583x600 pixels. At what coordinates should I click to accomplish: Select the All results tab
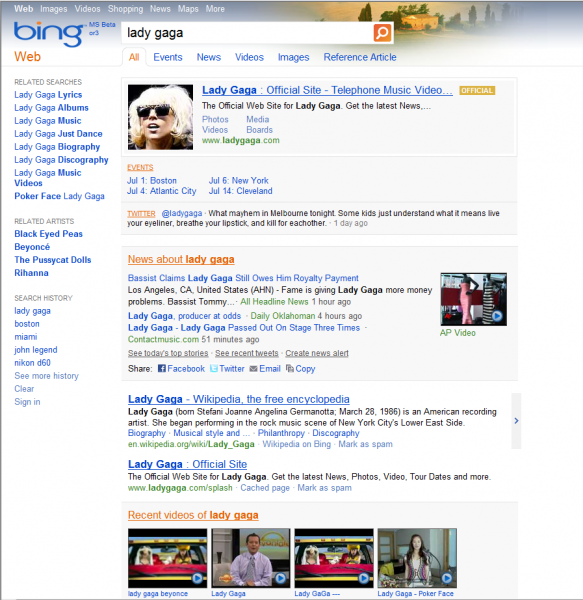(x=134, y=57)
